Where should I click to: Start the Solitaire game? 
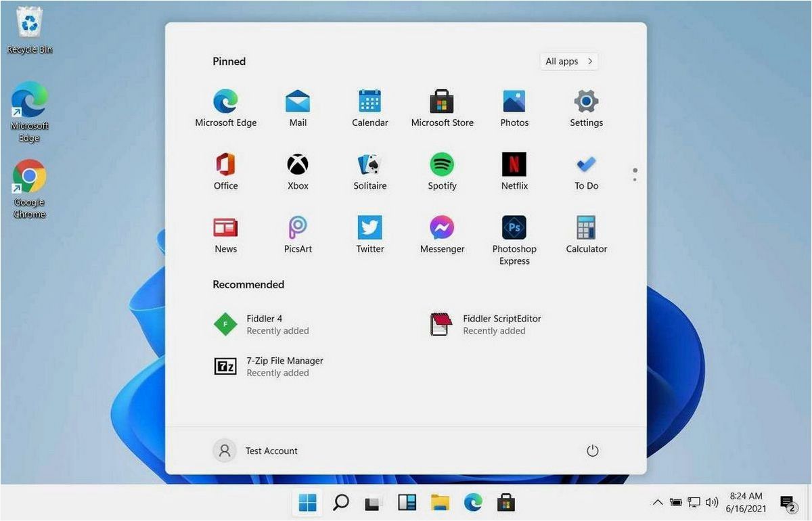[370, 171]
